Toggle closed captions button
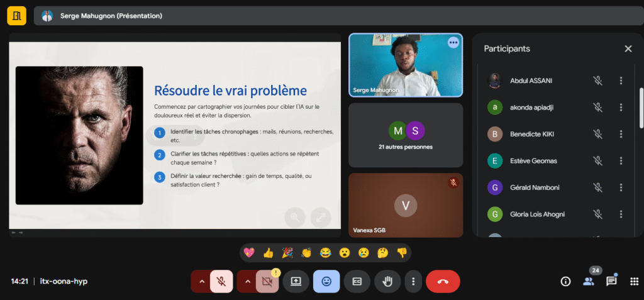This screenshot has height=300, width=644. tap(357, 281)
